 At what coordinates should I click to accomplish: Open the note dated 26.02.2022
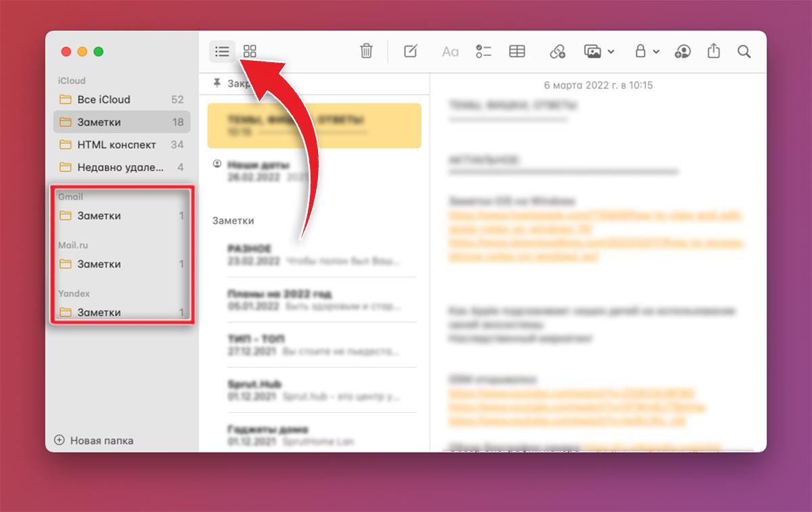click(314, 170)
